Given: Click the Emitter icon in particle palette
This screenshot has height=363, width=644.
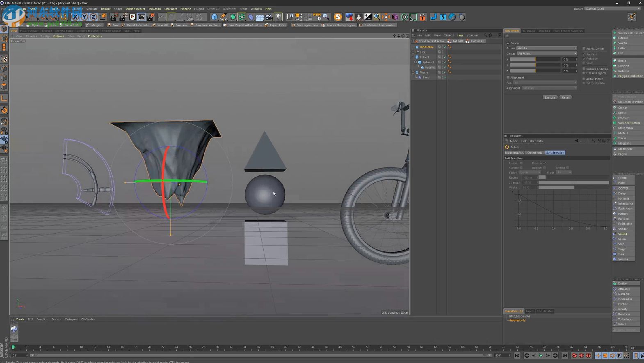Looking at the screenshot, I should (615, 283).
